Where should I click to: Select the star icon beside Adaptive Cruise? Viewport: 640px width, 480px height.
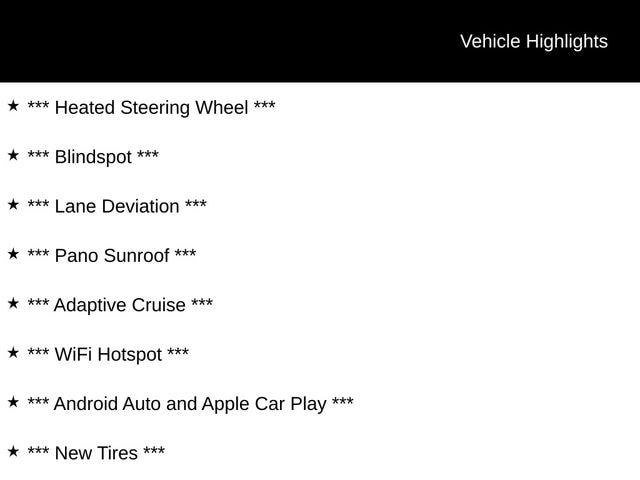coord(13,303)
